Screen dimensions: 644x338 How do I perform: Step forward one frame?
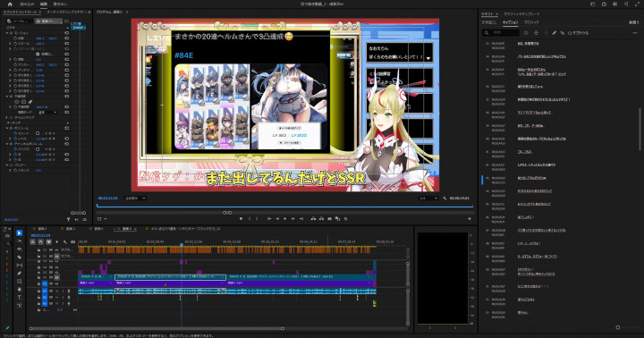coord(292,218)
